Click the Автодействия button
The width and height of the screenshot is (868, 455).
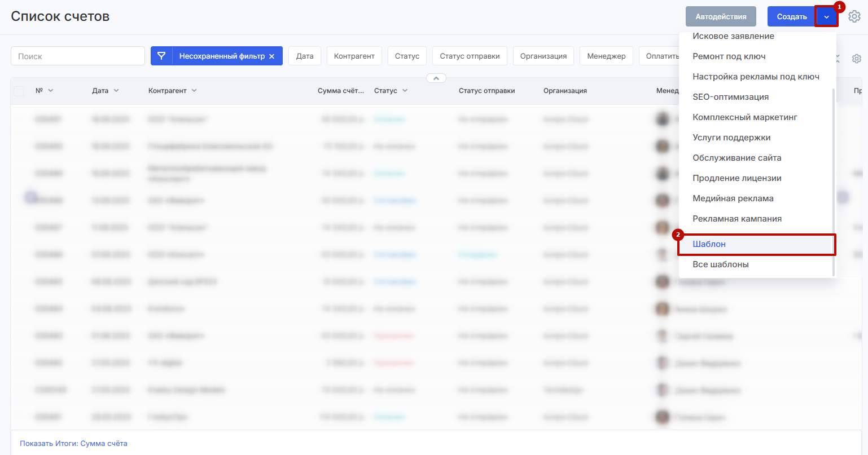[x=721, y=17]
